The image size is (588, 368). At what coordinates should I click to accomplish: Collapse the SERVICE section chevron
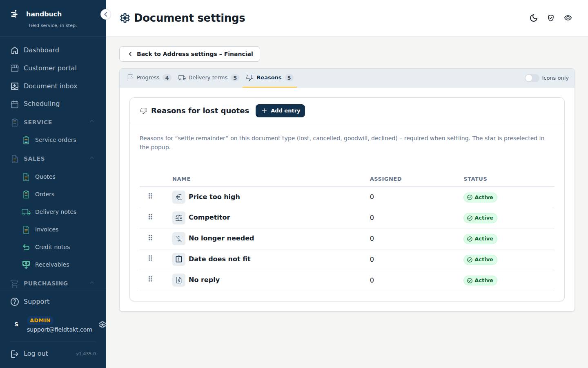(x=92, y=121)
